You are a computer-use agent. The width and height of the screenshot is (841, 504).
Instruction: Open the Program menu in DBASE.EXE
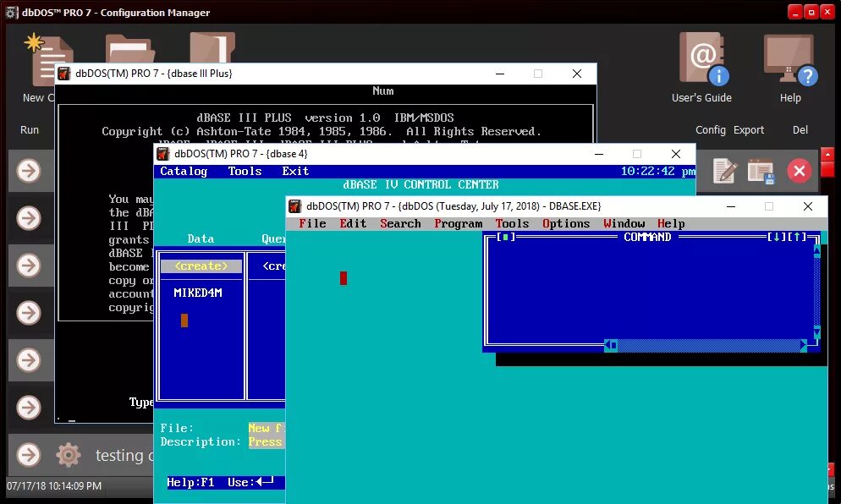pos(459,223)
